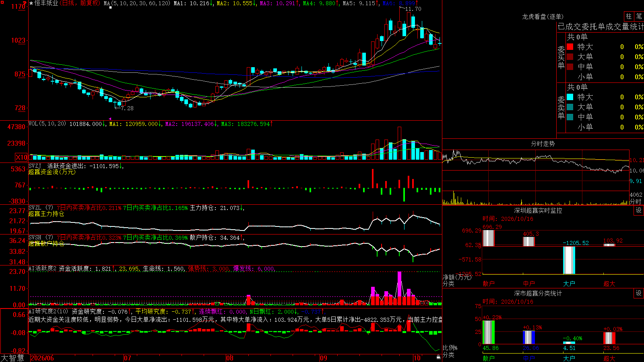
Task: Click the X10 multiplier box on the volume axis
Action: (x=21, y=157)
